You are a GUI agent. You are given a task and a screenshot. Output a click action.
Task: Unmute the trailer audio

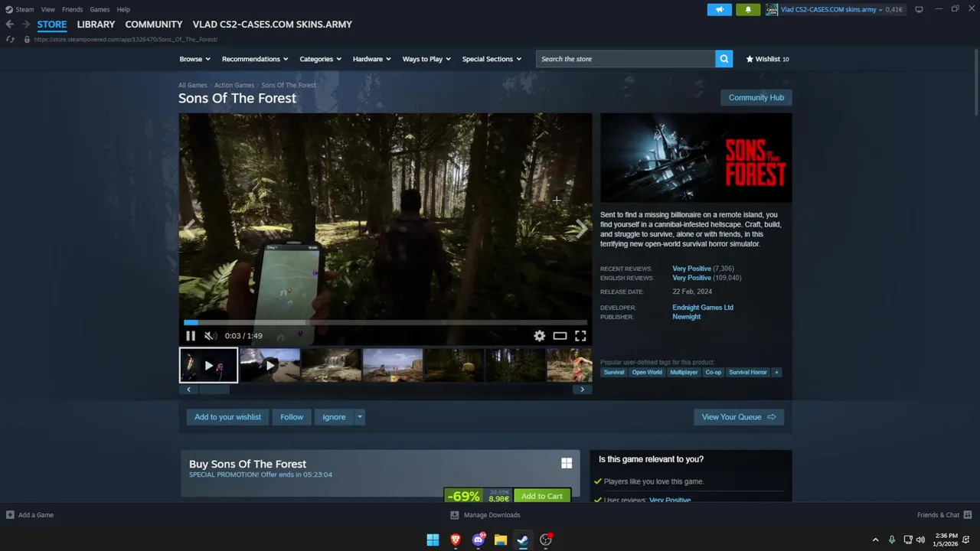[211, 336]
